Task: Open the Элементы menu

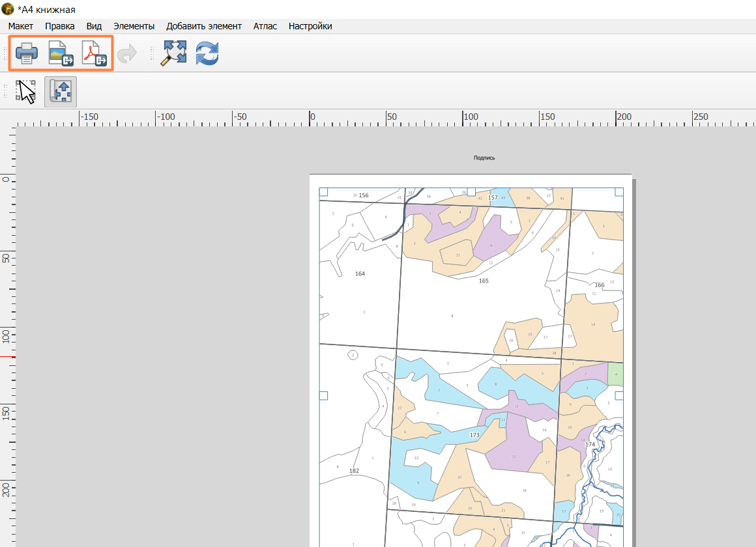Action: tap(134, 26)
